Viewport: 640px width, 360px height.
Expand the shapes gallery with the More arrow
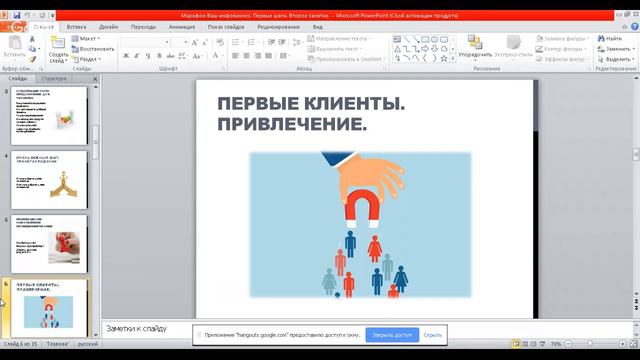click(453, 59)
